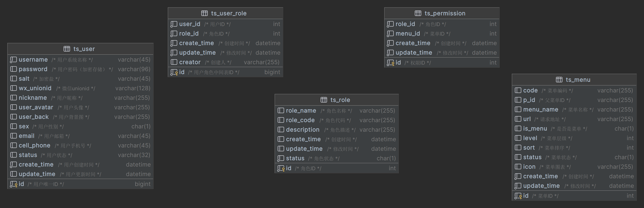Click the ts_user table icon in header
The image size is (644, 208).
point(67,49)
